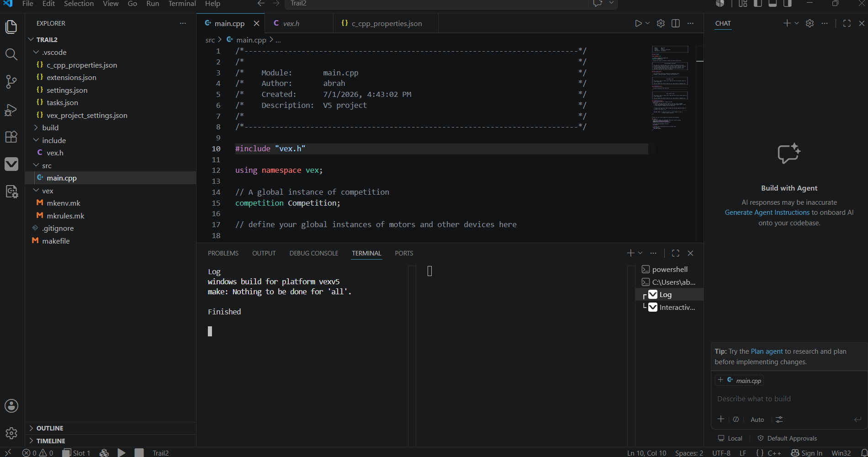Screen dimensions: 868x457
Task: Click the Plan agent link in tip
Action: tap(767, 351)
